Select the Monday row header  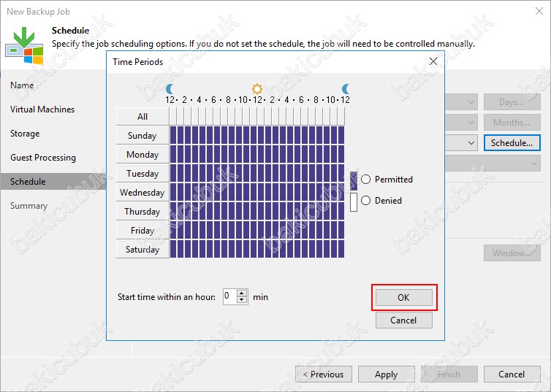142,155
